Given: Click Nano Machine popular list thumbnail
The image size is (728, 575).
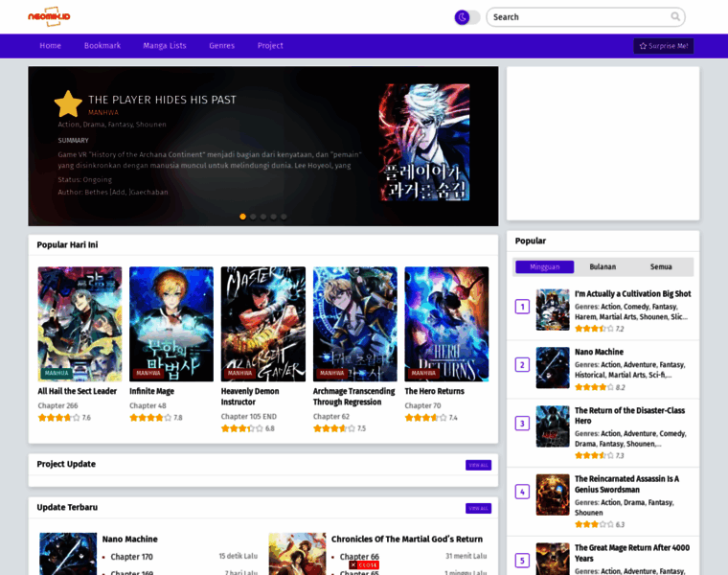Looking at the screenshot, I should coord(553,368).
